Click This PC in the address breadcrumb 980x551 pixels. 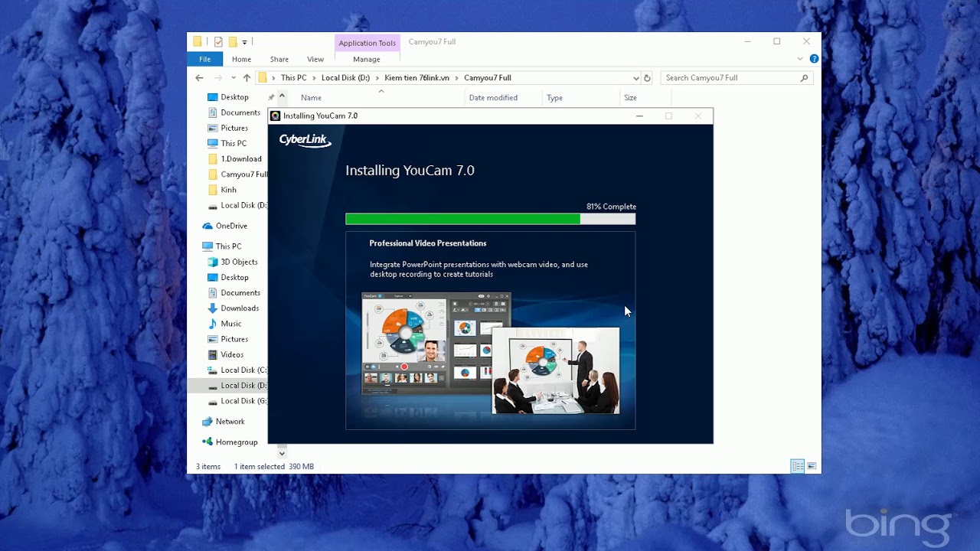tap(293, 78)
